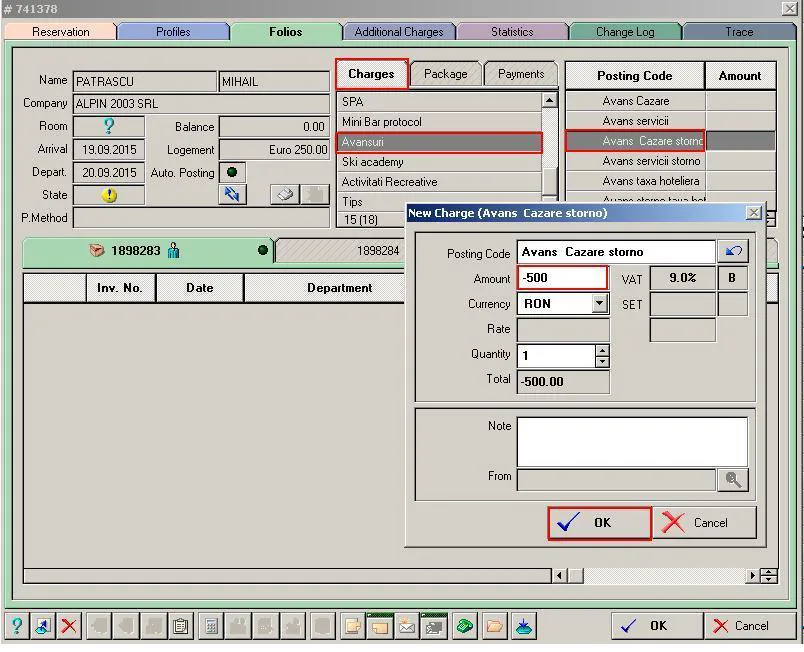Click the blue undo arrow beside Posting Code

click(x=733, y=252)
